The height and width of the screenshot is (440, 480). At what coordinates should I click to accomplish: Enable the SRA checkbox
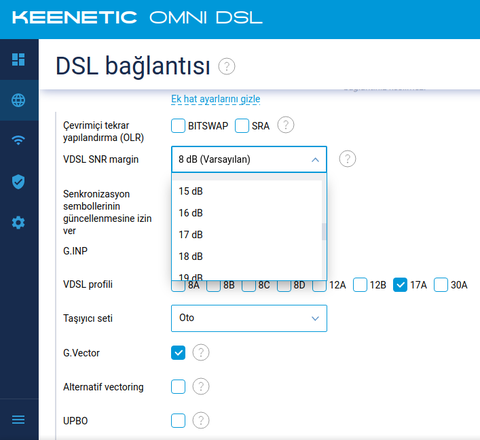click(x=242, y=126)
